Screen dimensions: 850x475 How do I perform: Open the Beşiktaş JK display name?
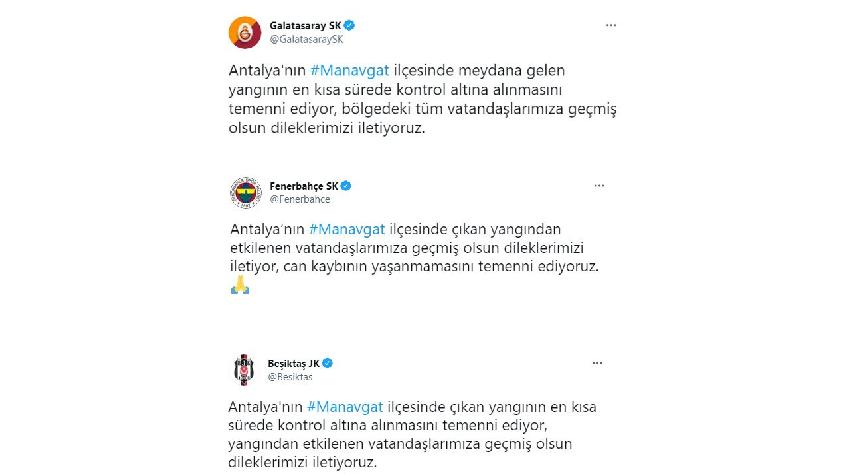tap(293, 363)
